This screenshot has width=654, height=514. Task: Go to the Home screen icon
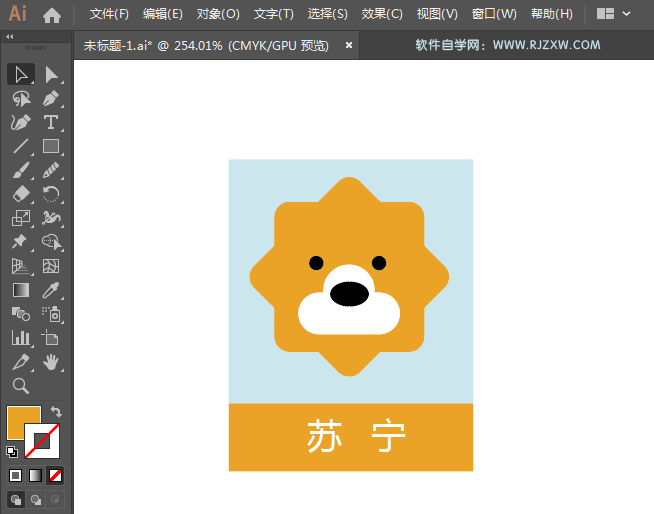click(52, 15)
